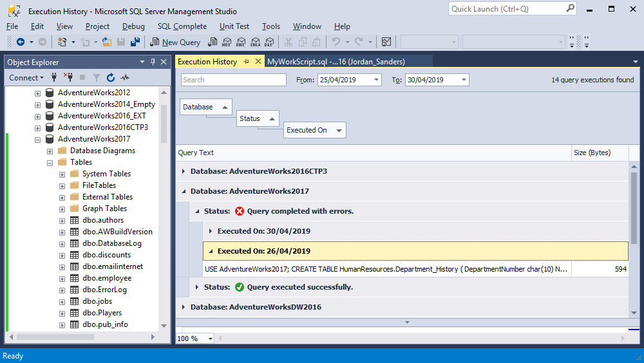Click the Disconnect plug icon

point(68,77)
